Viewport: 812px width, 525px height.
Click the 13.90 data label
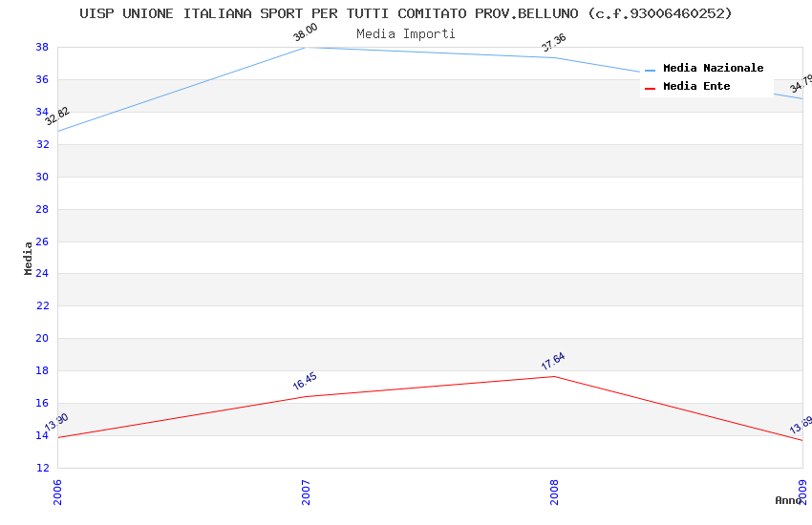click(x=56, y=422)
